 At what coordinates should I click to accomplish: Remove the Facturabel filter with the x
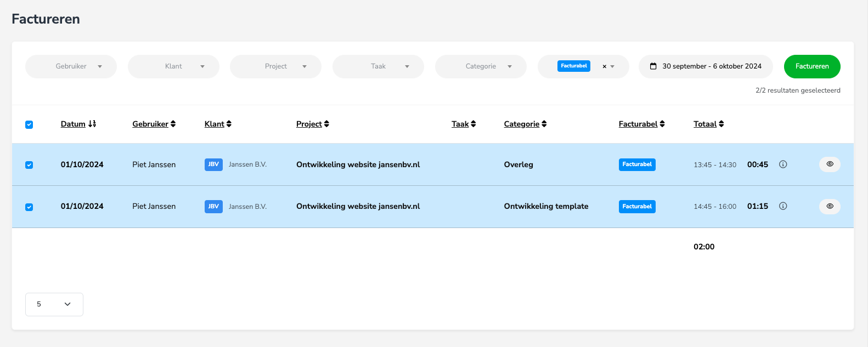(605, 66)
